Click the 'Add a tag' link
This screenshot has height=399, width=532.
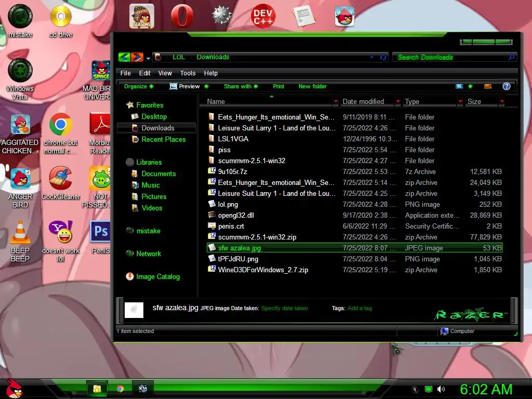point(360,308)
